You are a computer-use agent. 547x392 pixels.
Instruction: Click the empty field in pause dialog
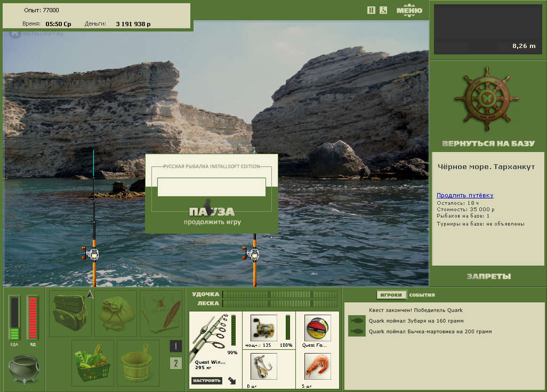point(212,187)
